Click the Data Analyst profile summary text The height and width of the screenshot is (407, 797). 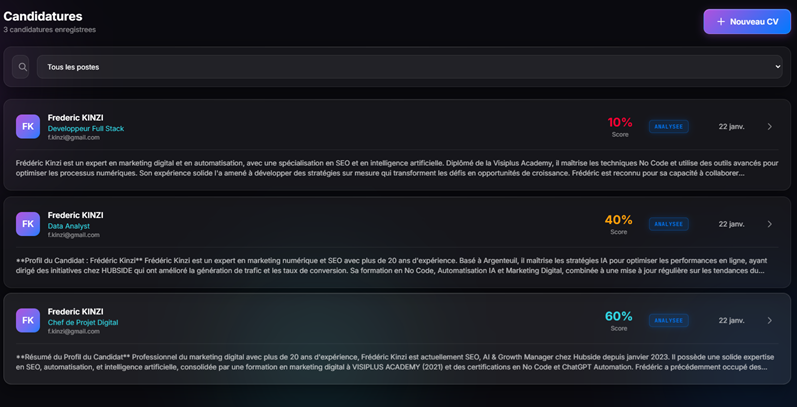[390, 265]
